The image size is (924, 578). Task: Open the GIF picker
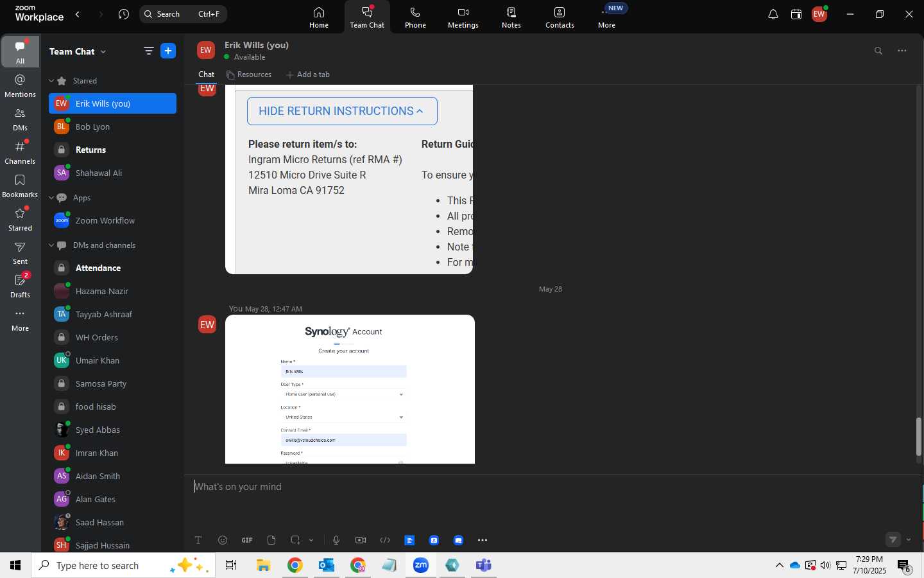tap(247, 540)
